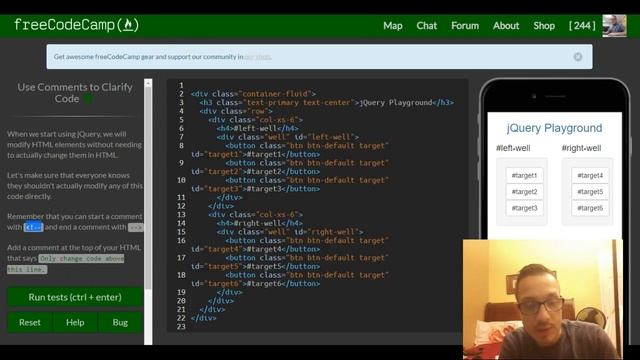The height and width of the screenshot is (360, 640).
Task: Click the #right-well label in preview
Action: (581, 148)
